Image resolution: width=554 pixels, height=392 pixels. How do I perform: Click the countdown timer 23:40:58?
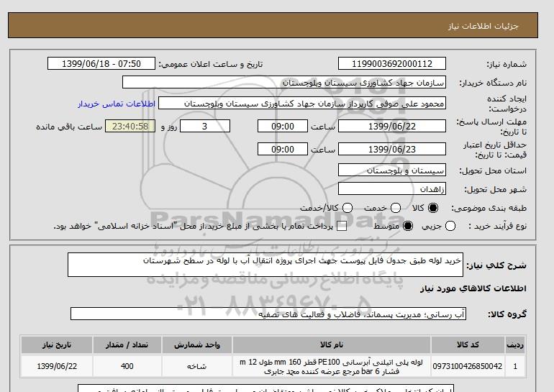pos(130,126)
